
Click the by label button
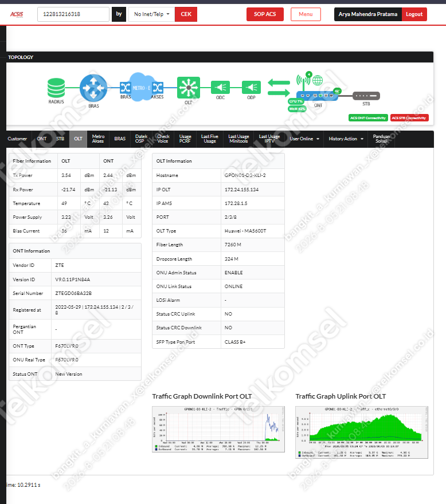pos(119,14)
